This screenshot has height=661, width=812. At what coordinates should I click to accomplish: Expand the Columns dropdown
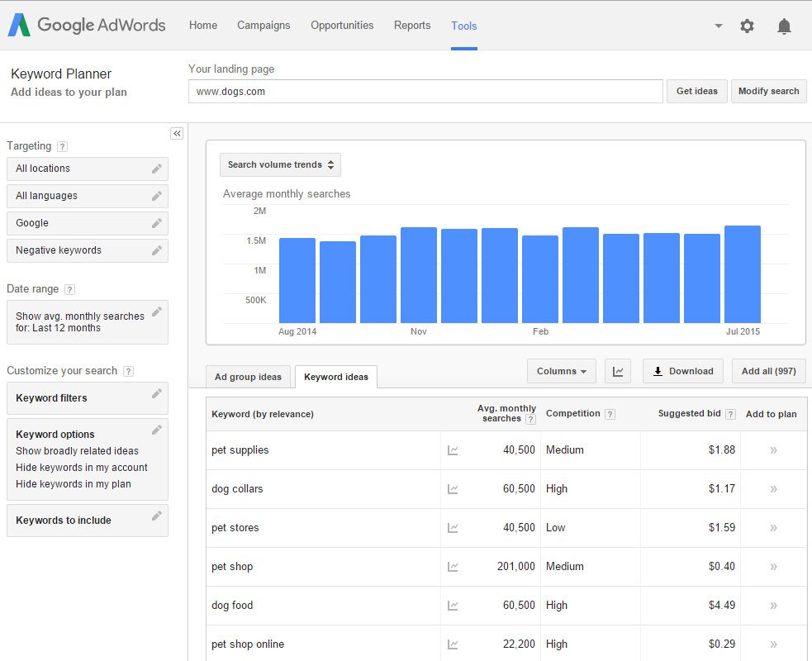(x=562, y=372)
